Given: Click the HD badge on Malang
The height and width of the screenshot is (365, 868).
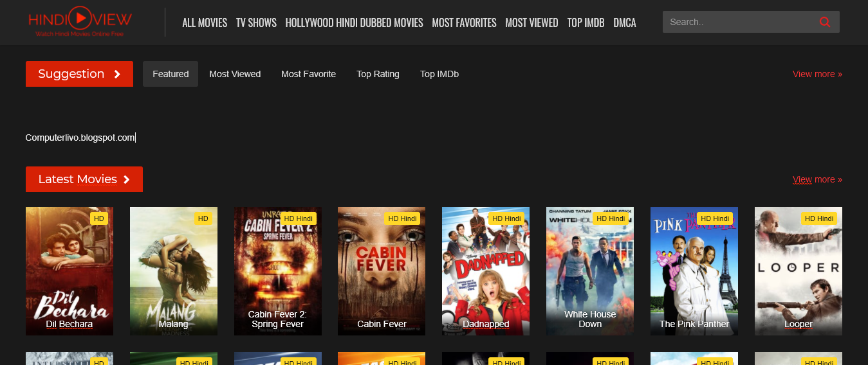Looking at the screenshot, I should point(203,218).
